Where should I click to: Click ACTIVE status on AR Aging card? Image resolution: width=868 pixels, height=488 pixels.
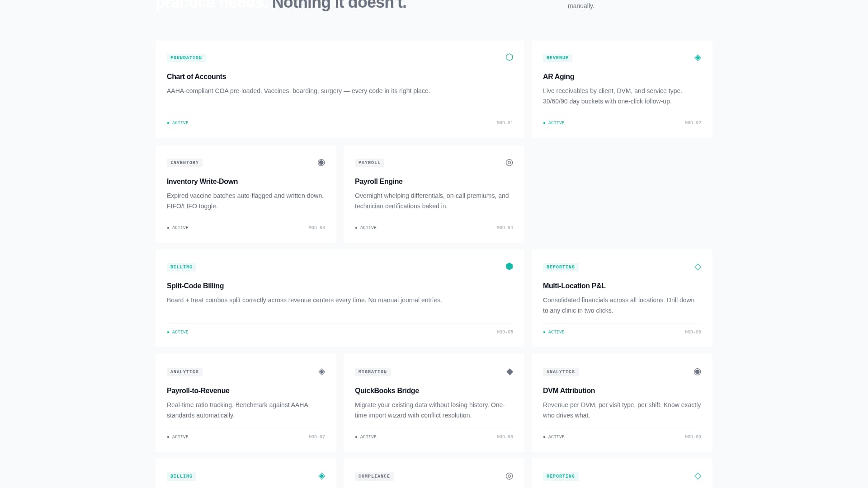point(554,123)
